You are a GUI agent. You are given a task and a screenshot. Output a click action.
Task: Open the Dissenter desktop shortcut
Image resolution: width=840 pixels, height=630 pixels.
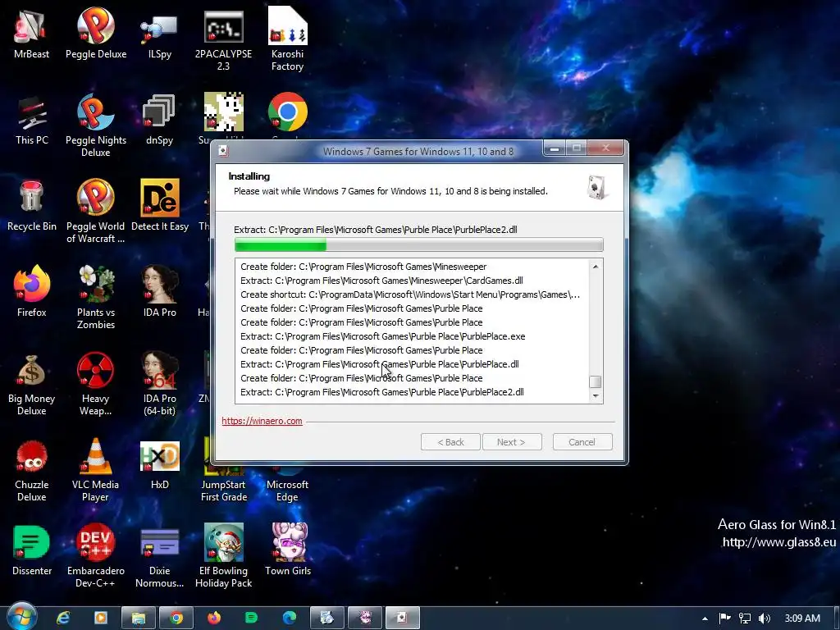[31, 550]
